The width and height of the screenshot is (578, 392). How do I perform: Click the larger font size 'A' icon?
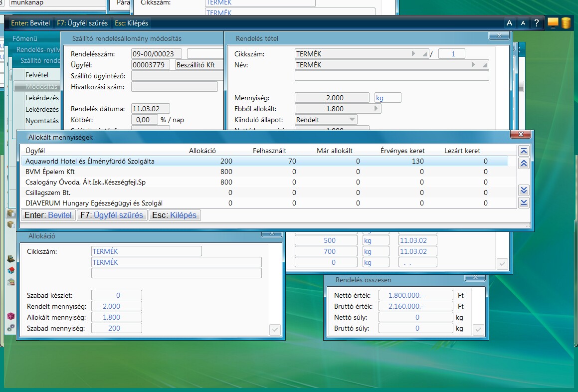pos(509,23)
